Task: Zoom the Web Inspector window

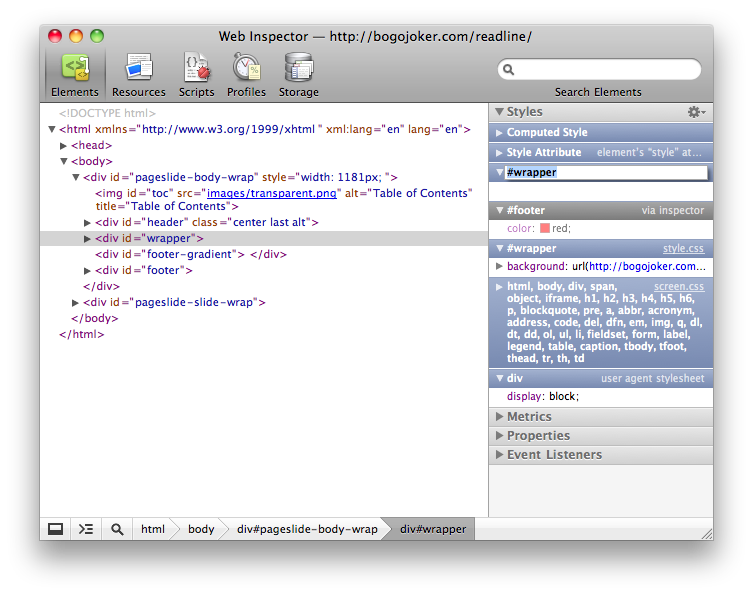Action: click(97, 36)
